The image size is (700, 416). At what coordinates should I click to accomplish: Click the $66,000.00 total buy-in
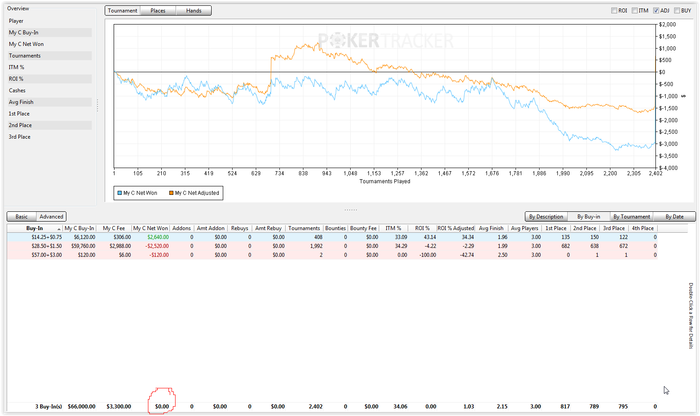82,407
